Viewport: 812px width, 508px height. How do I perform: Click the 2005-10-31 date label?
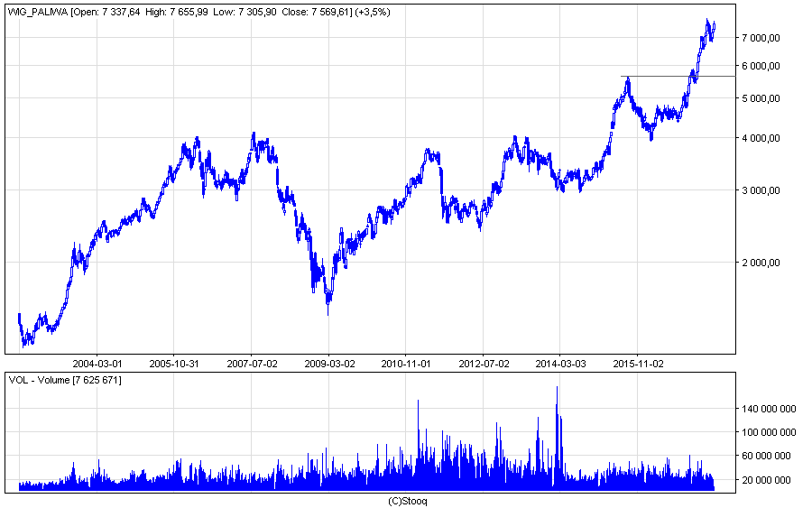(174, 364)
